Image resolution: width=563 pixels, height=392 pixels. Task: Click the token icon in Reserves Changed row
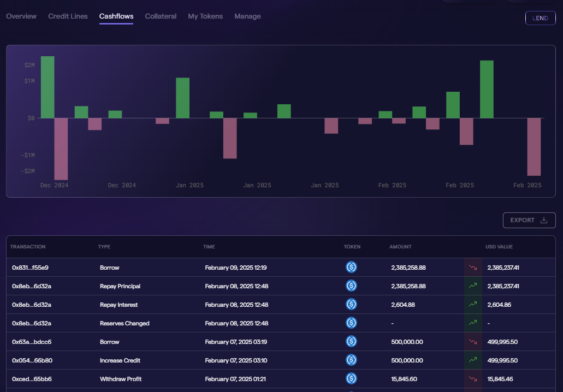[351, 323]
